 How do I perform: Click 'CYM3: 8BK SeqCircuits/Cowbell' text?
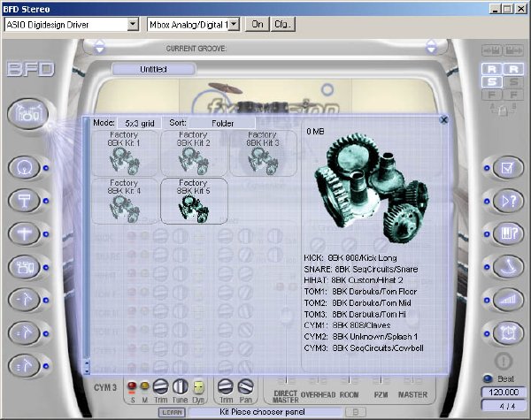point(364,347)
